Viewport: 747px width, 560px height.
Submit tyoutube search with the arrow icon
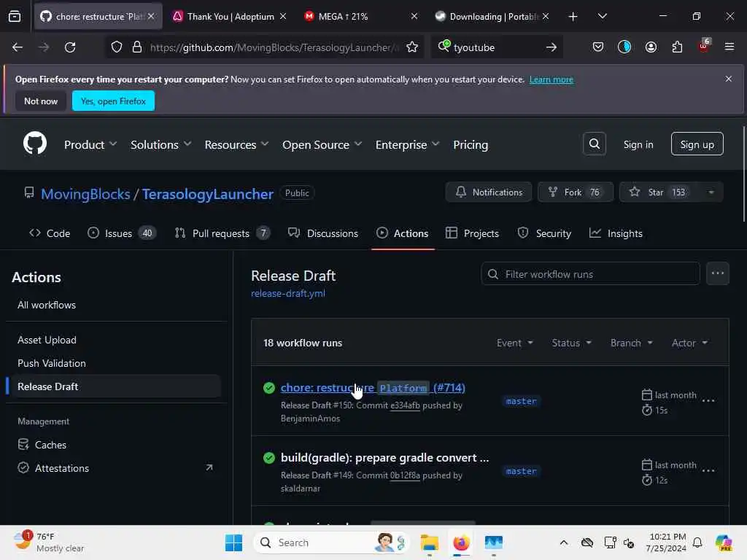[551, 47]
